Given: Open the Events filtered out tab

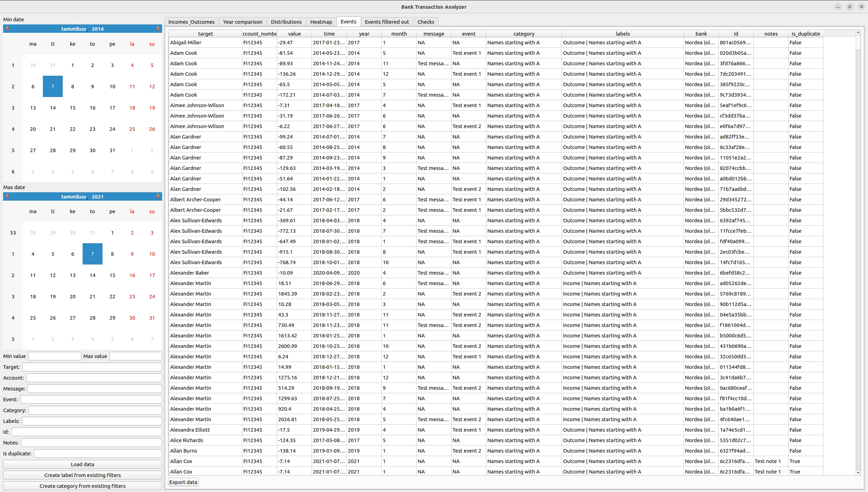Looking at the screenshot, I should (x=387, y=22).
